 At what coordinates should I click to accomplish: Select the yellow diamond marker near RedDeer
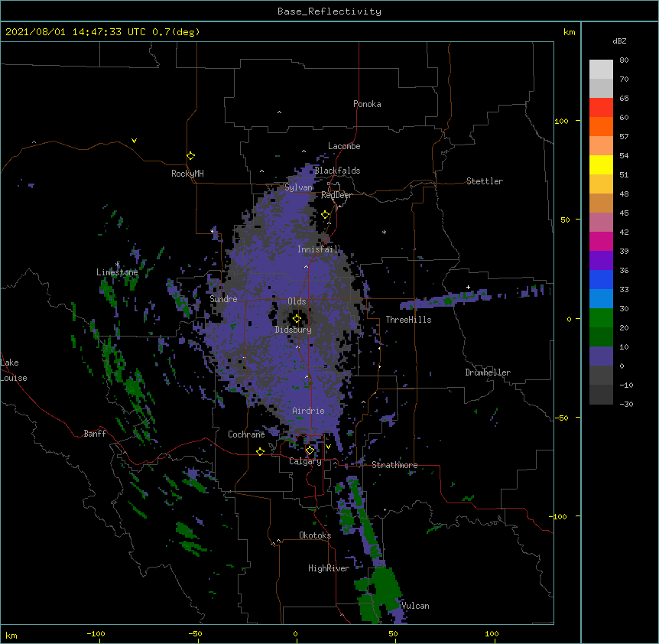tap(326, 215)
